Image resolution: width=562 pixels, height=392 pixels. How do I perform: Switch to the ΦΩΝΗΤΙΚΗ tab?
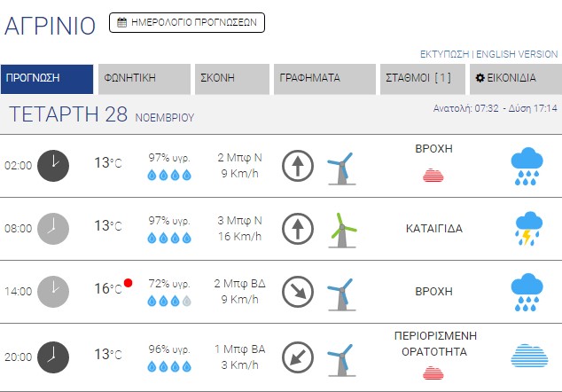[x=144, y=78]
